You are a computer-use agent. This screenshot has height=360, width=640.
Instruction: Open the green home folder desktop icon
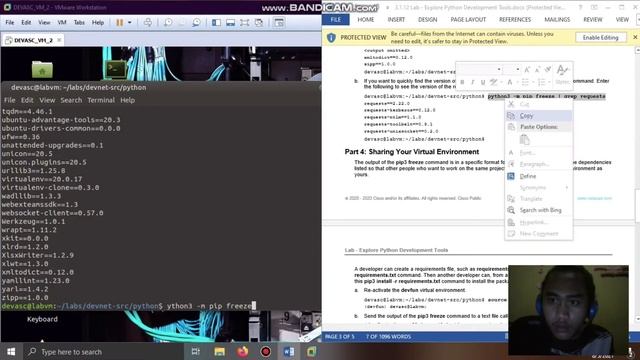[x=42, y=69]
